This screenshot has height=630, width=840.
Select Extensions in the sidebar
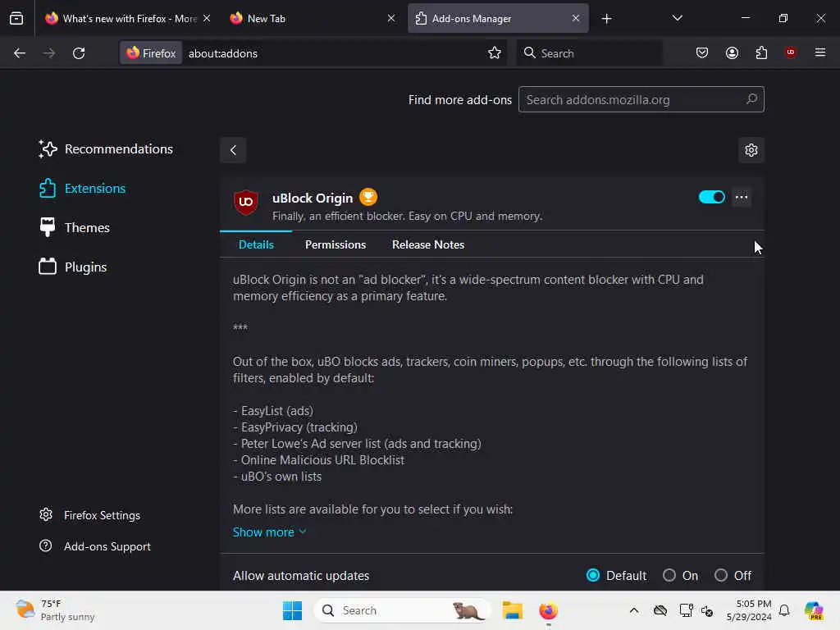83,189
